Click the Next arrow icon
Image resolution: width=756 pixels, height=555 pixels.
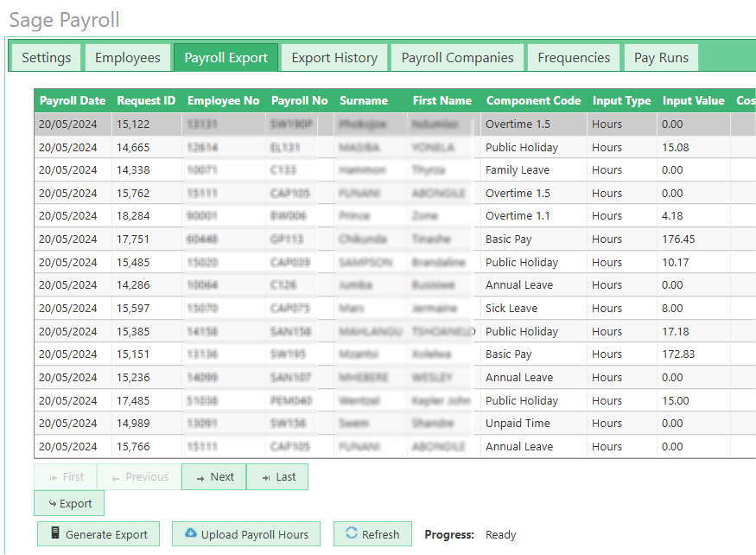pos(200,478)
